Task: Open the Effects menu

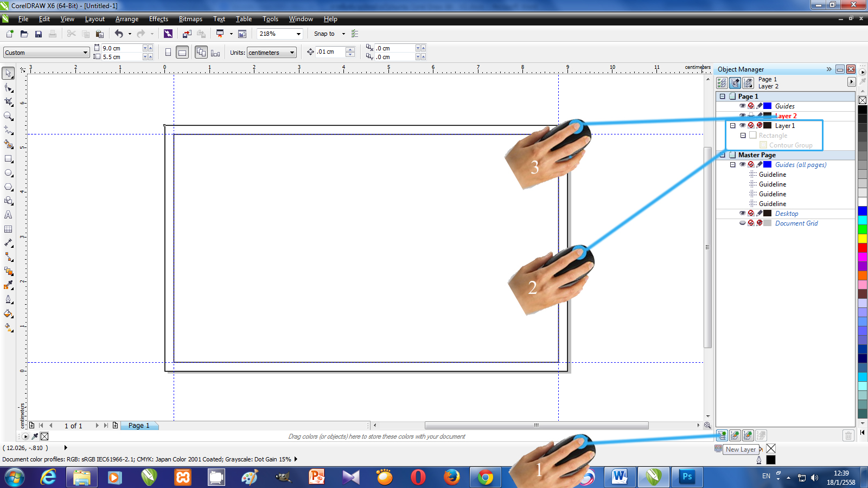Action: pos(158,19)
